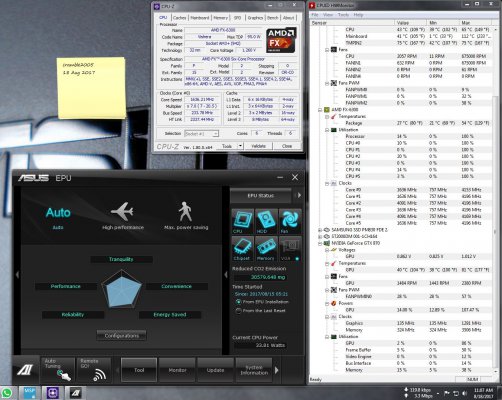
Task: Click the CPU status icon in EPU
Action: coord(242,221)
